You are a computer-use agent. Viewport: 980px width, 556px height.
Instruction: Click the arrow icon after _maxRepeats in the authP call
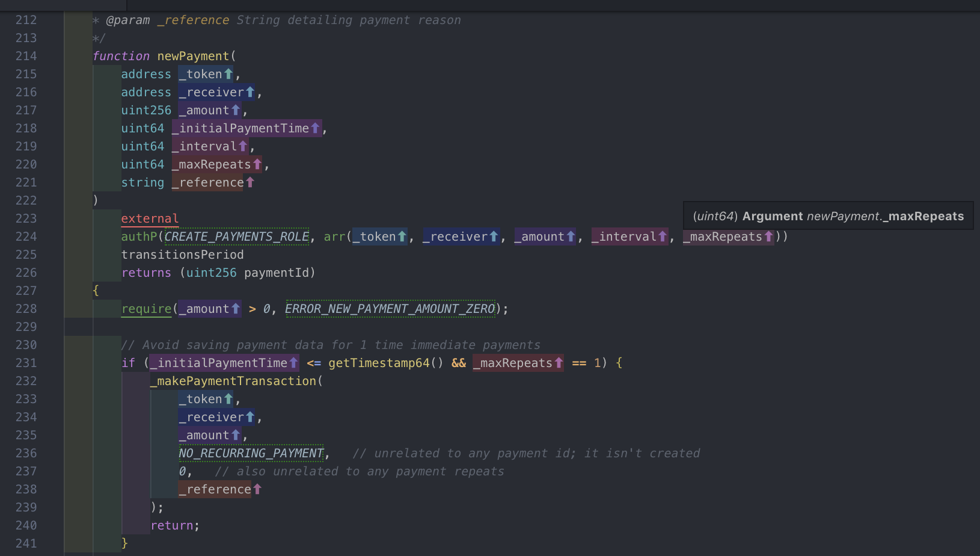(x=768, y=236)
